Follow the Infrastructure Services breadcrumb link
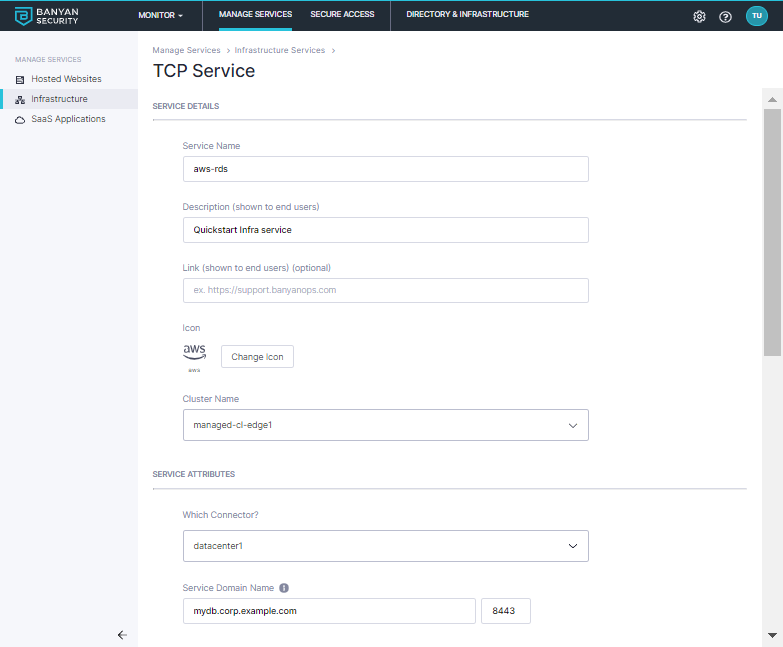 280,50
